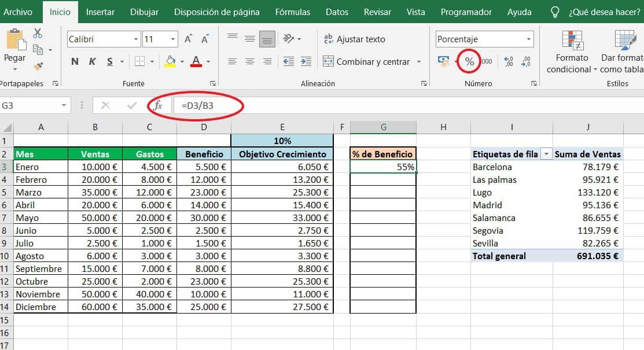
Task: Click ¿Qué desea hacer? search box
Action: tap(604, 12)
